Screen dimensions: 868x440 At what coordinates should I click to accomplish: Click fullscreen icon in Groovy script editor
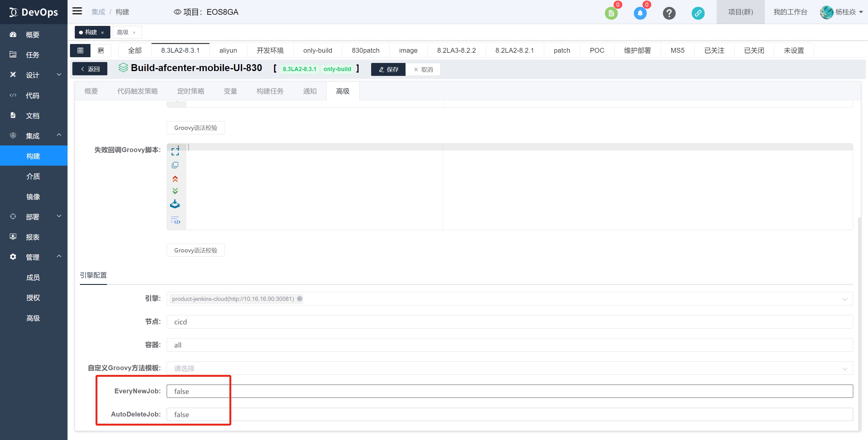tap(175, 151)
